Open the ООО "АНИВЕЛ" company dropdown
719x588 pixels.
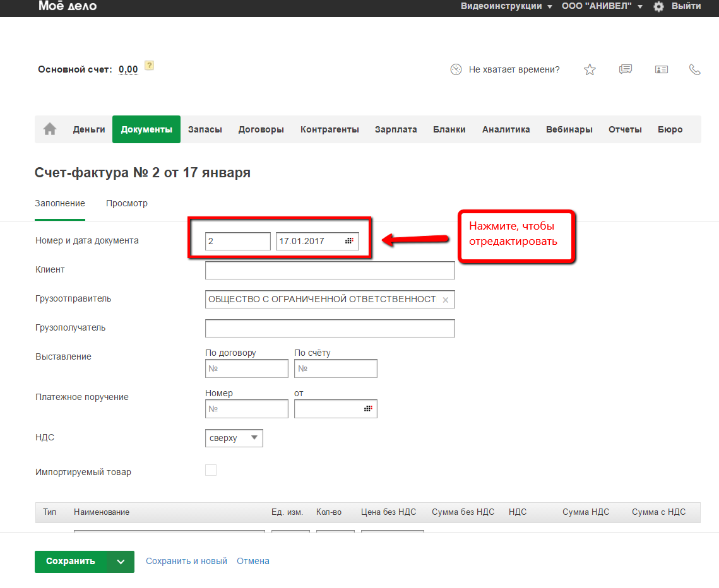602,6
